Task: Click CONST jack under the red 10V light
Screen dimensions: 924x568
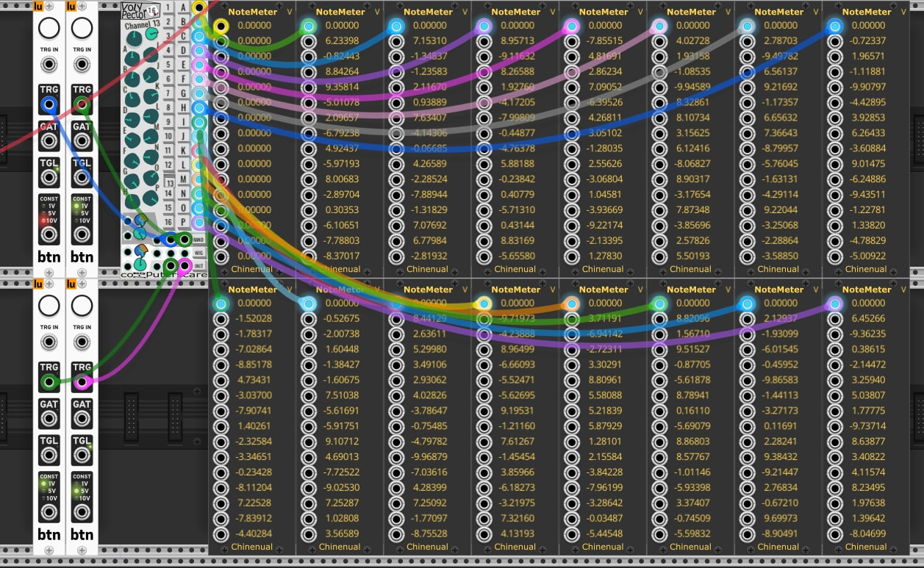Action: click(49, 235)
